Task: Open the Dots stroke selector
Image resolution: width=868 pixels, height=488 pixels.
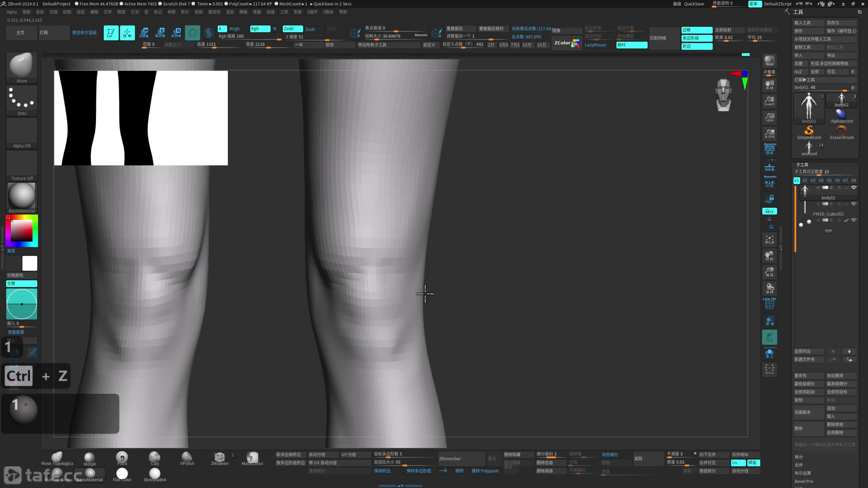Action: 22,101
